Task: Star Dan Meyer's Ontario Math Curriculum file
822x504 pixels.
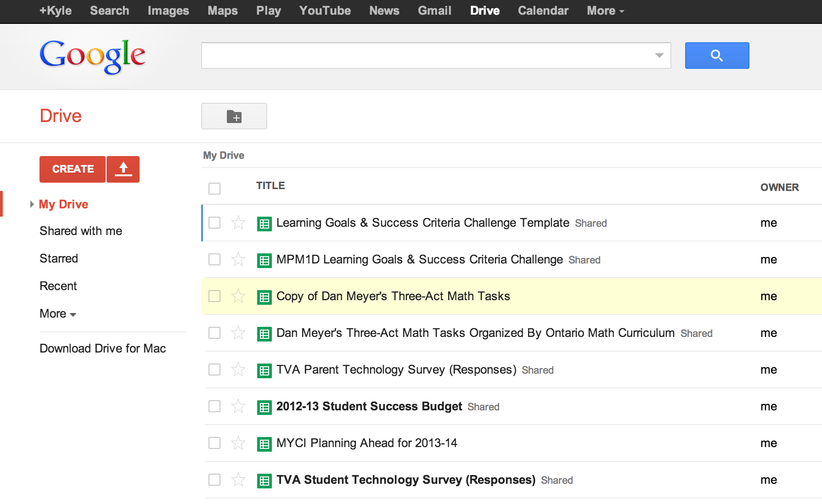Action: [238, 333]
